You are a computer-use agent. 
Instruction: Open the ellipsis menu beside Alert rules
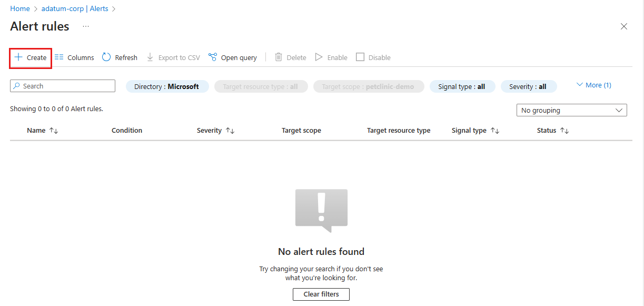86,26
